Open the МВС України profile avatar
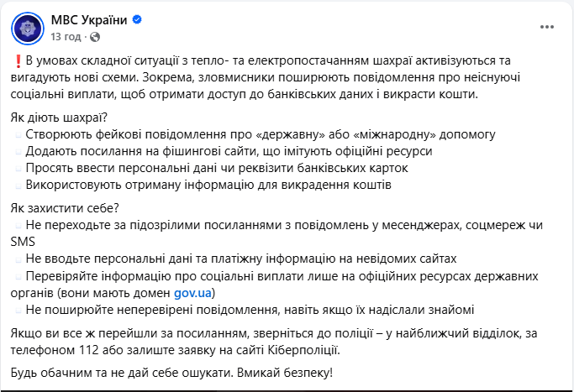The width and height of the screenshot is (574, 392). 29,28
